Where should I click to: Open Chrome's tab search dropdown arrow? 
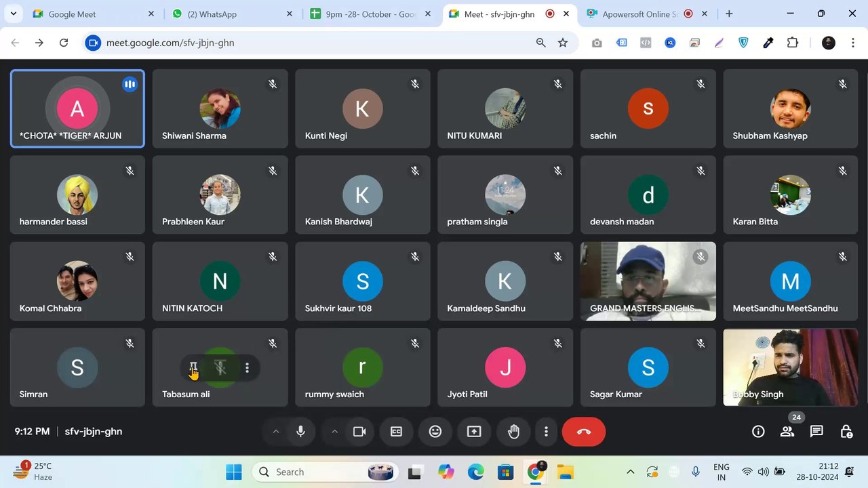pos(14,14)
